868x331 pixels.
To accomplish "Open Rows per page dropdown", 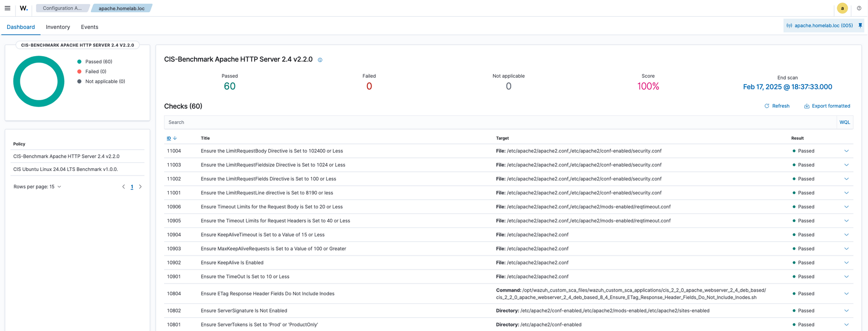I will [x=37, y=187].
